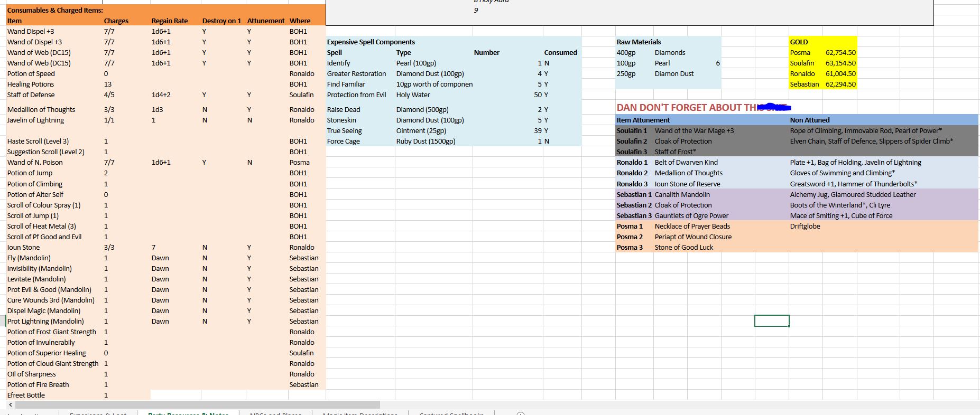Click the 'Scroll of Colour Spray (1)' cell
Image resolution: width=980 pixels, height=415 pixels.
click(44, 205)
